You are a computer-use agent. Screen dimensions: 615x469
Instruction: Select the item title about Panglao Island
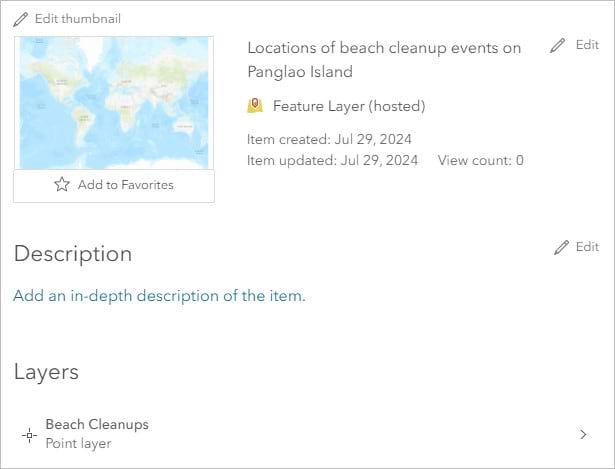tap(383, 60)
